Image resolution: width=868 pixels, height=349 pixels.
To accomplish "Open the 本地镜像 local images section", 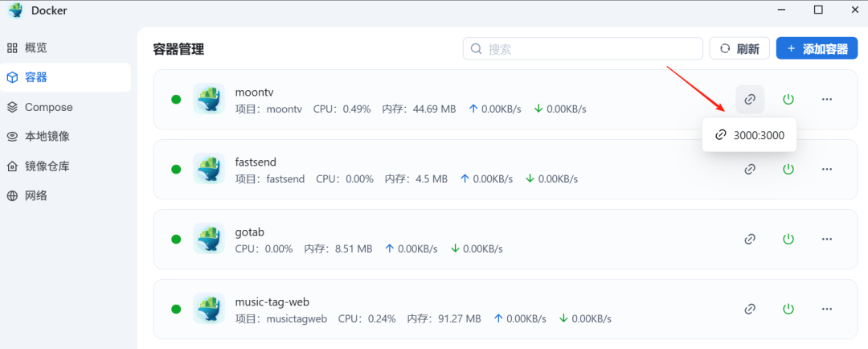I will [65, 136].
